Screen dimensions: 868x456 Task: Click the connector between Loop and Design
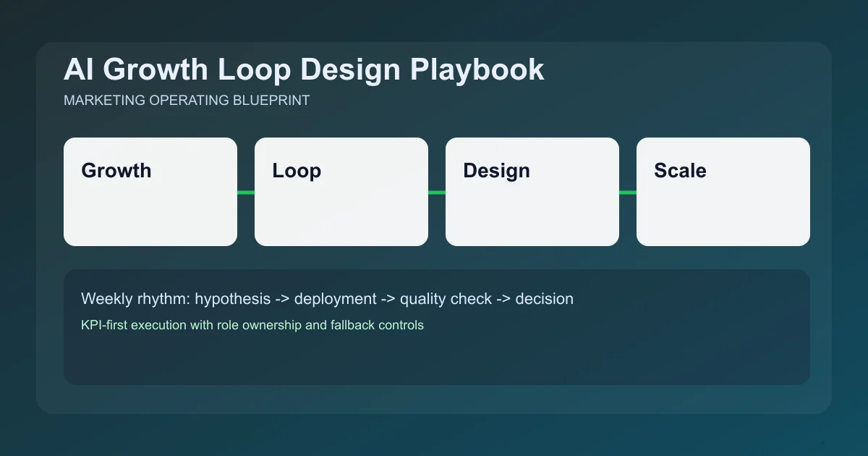click(437, 191)
